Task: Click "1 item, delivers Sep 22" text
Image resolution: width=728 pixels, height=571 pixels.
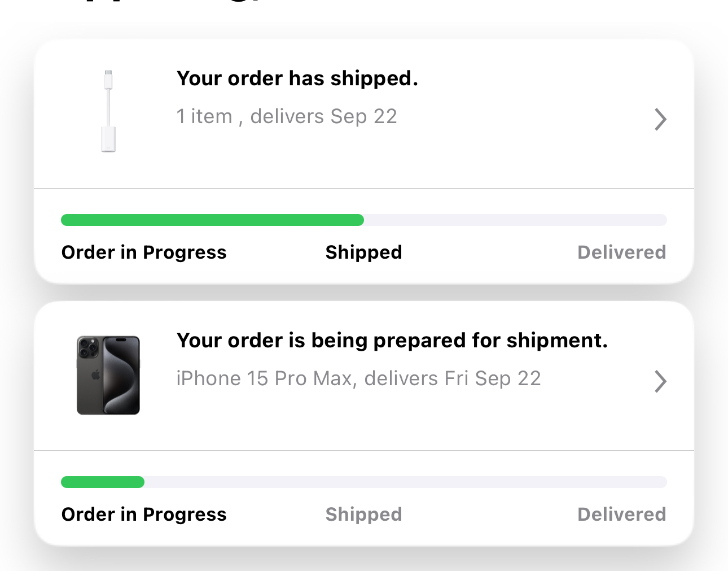Action: (287, 116)
